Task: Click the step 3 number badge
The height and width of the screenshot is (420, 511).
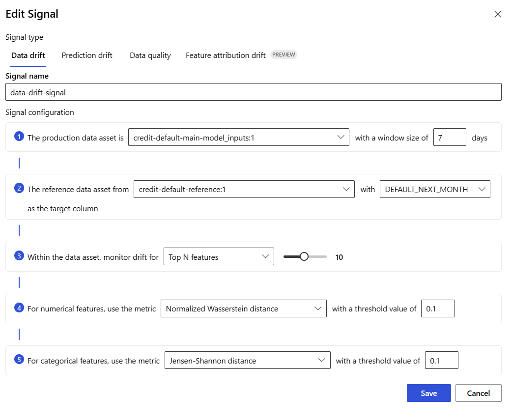Action: [19, 256]
